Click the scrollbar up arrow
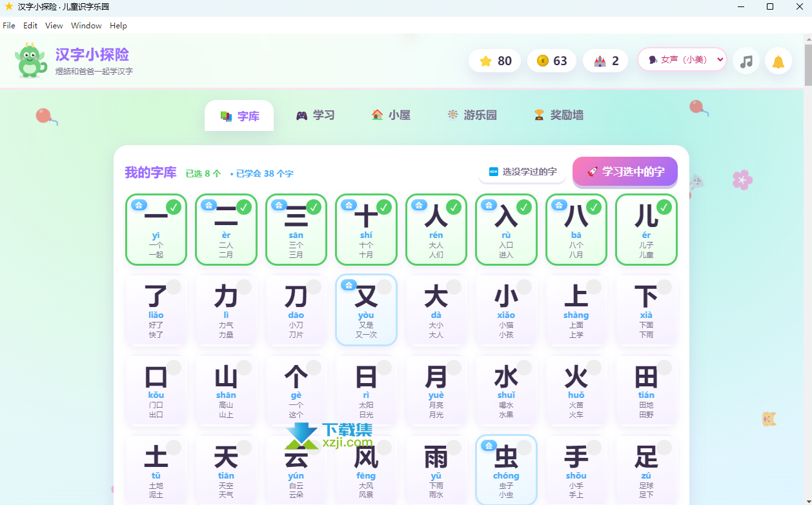Screen dimensions: 812x505 click(x=807, y=39)
